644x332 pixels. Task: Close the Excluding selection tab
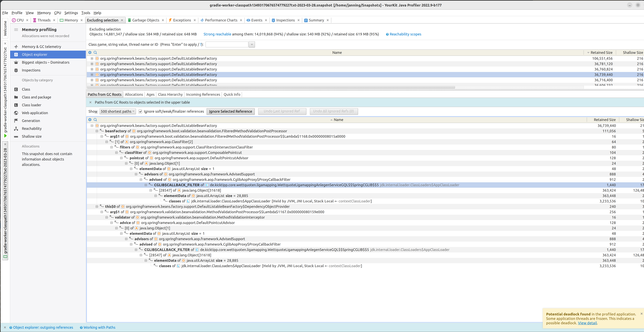click(122, 20)
